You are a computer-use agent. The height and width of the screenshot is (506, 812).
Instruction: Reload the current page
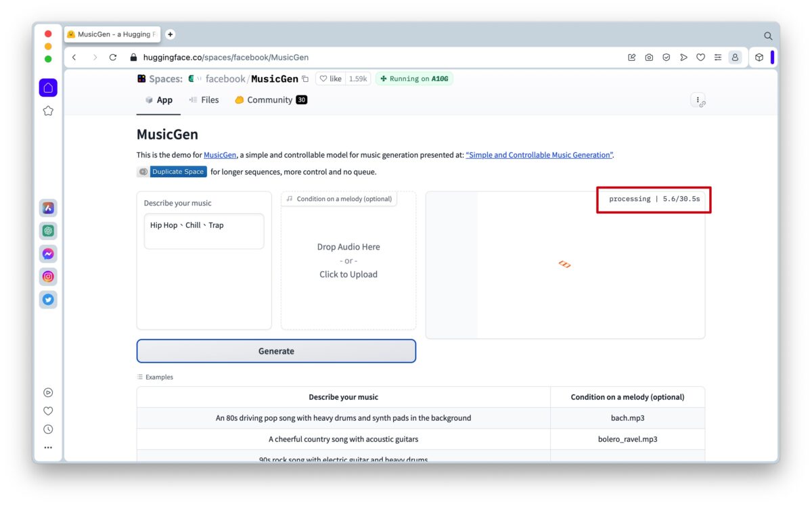(x=113, y=57)
